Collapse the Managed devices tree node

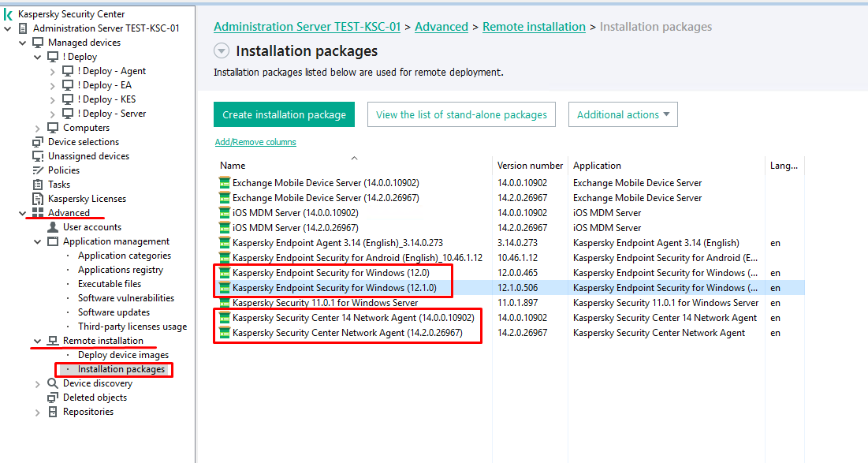tap(23, 43)
